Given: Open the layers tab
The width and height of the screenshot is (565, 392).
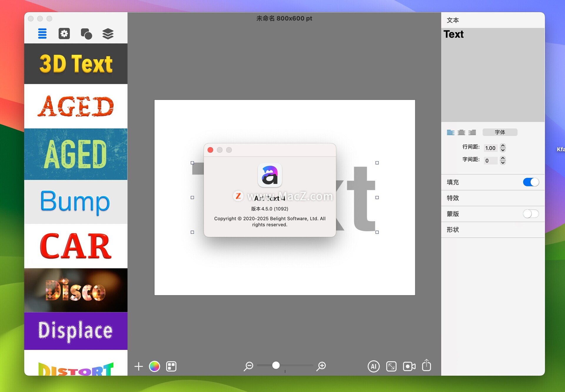Looking at the screenshot, I should 108,34.
